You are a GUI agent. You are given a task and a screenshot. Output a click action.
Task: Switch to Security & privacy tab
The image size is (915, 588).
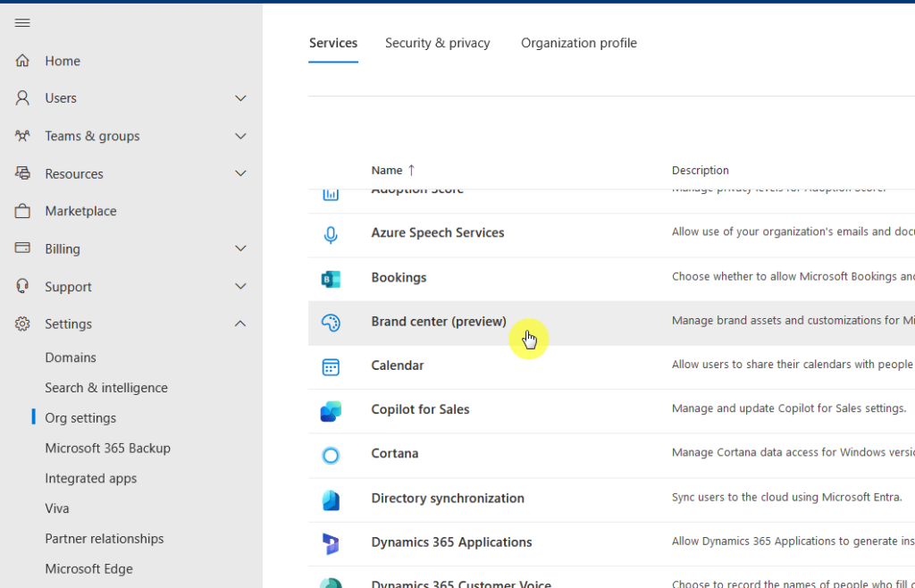(x=438, y=43)
